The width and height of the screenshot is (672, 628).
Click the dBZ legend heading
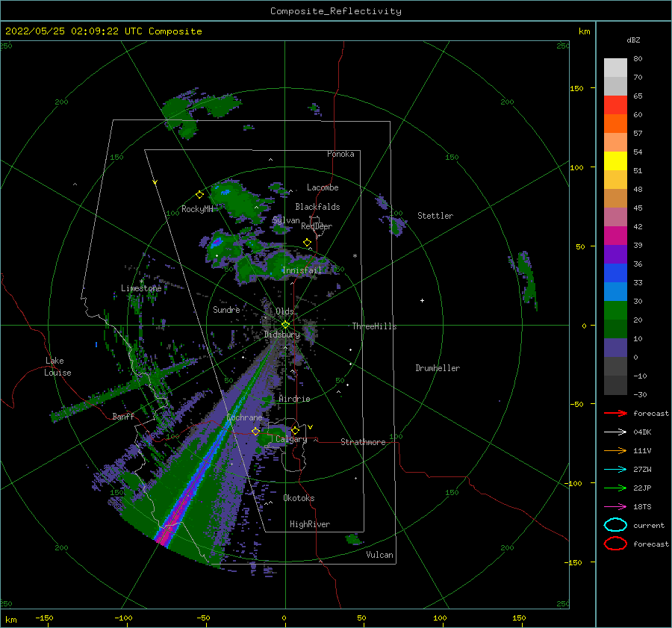pos(633,40)
